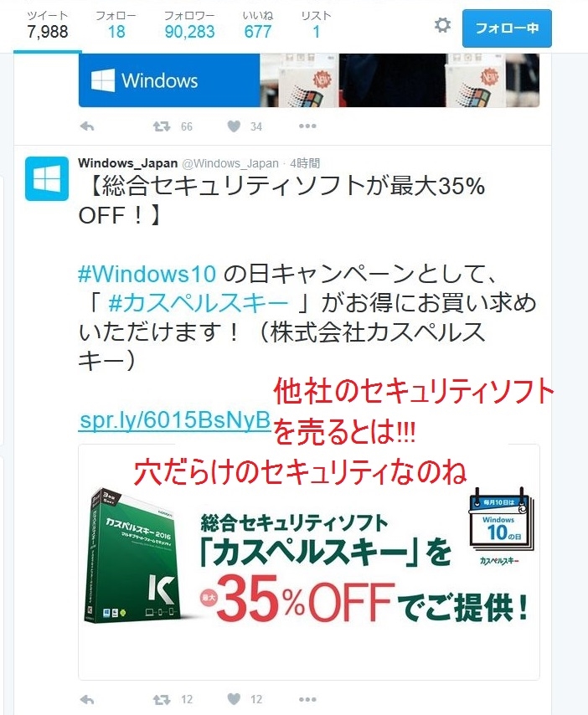This screenshot has height=715, width=588.
Task: Like the Kaspersky 35% OFF tweet
Action: (234, 698)
